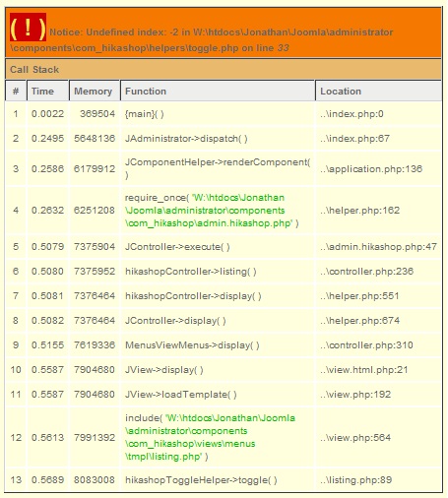The height and width of the screenshot is (498, 448).
Task: Select time value '0.2495'
Action: tap(47, 139)
